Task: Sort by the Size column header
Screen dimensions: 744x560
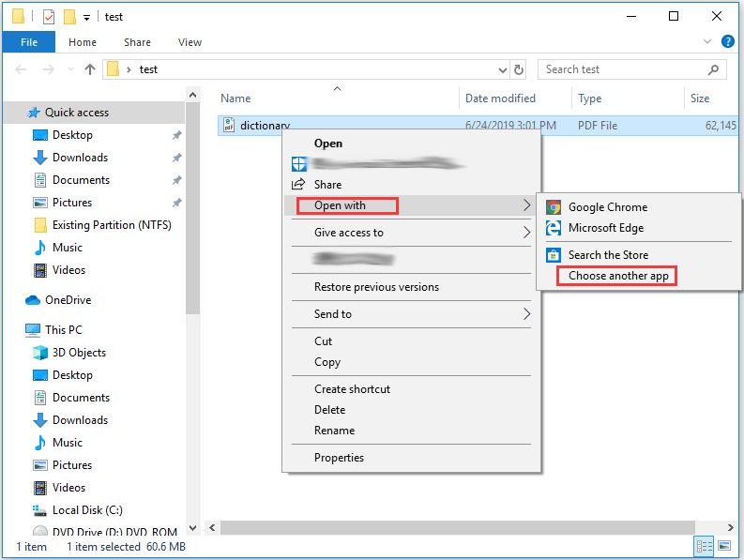Action: pyautogui.click(x=700, y=98)
